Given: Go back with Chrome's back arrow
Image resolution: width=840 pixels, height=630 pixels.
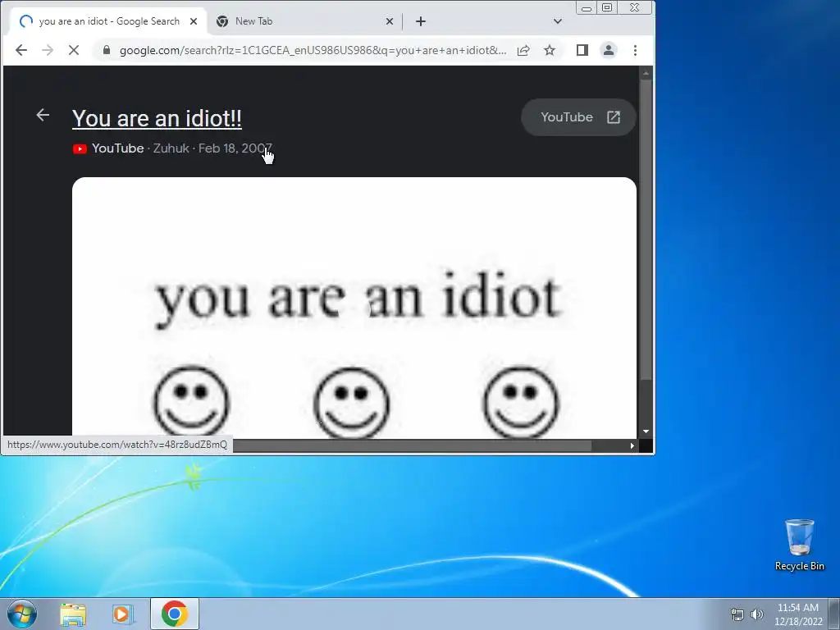Looking at the screenshot, I should tap(21, 50).
